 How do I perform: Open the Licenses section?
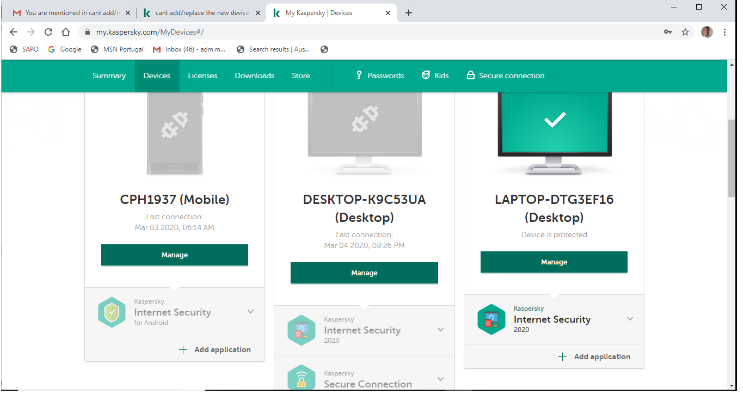pos(202,76)
